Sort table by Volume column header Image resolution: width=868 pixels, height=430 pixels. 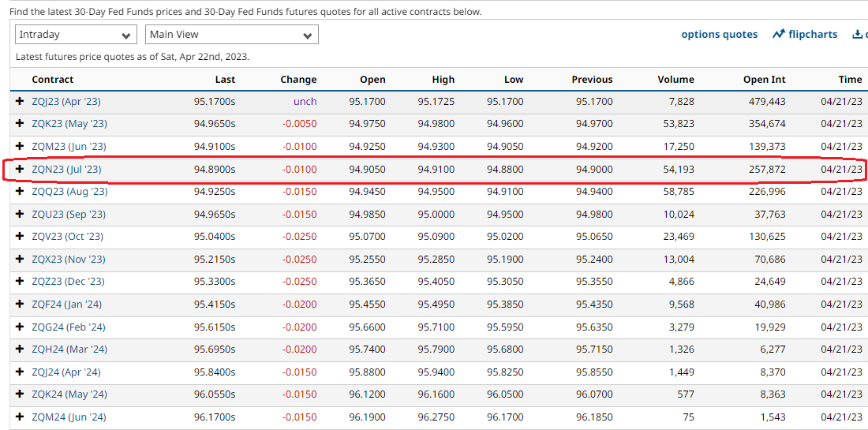click(675, 80)
